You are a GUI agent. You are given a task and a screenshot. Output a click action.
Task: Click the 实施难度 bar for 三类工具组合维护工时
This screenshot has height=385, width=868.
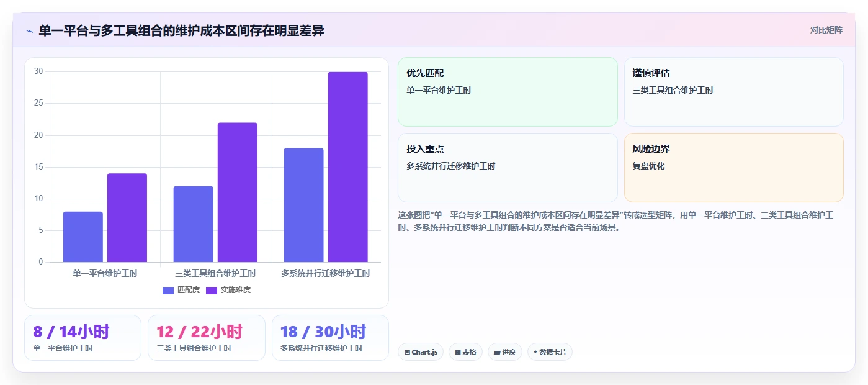tap(238, 192)
